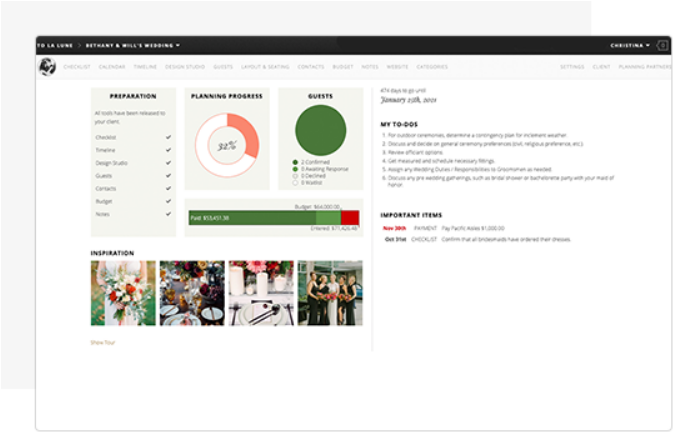Open the Website tab

[x=397, y=67]
